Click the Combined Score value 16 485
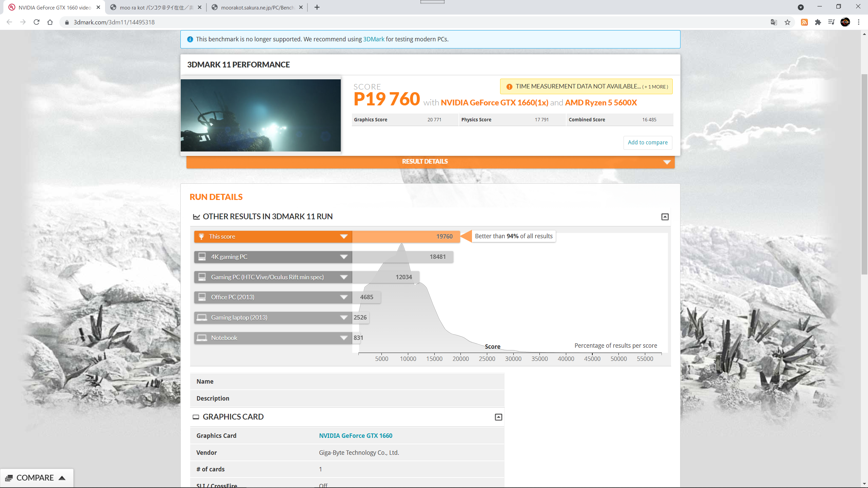The width and height of the screenshot is (868, 488). click(x=649, y=120)
